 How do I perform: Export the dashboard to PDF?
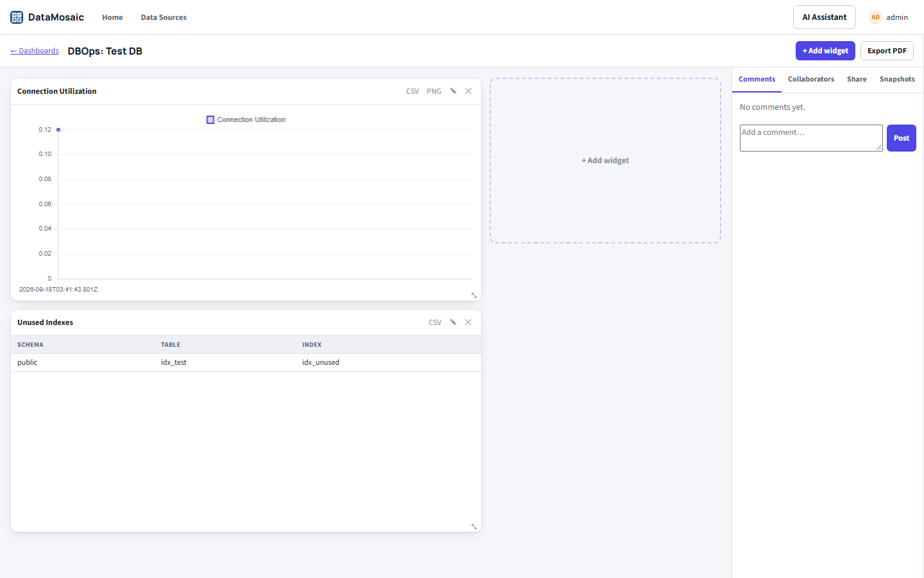tap(887, 51)
